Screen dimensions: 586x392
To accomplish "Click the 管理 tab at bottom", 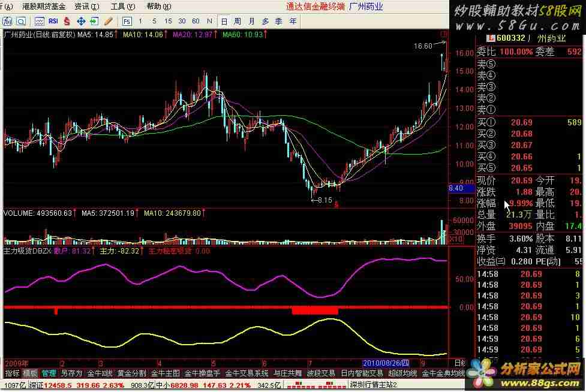I will [x=49, y=373].
